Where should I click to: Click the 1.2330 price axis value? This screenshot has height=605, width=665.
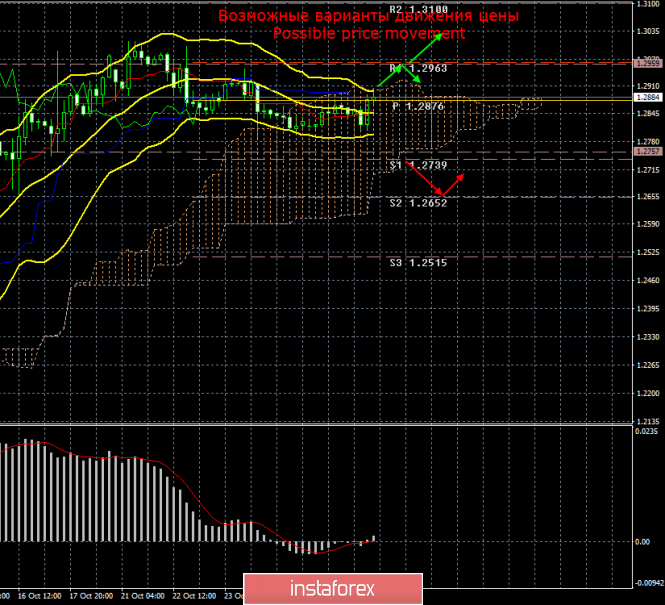click(x=648, y=337)
